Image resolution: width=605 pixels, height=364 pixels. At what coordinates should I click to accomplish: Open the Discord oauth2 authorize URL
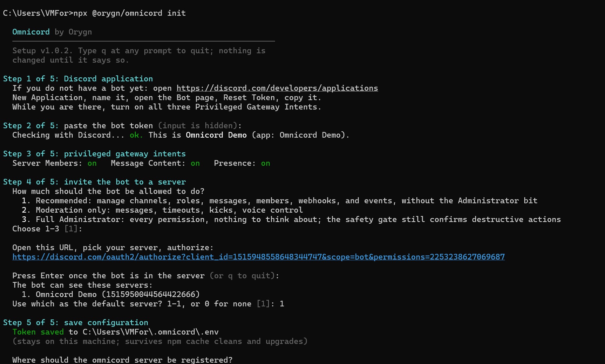(258, 257)
